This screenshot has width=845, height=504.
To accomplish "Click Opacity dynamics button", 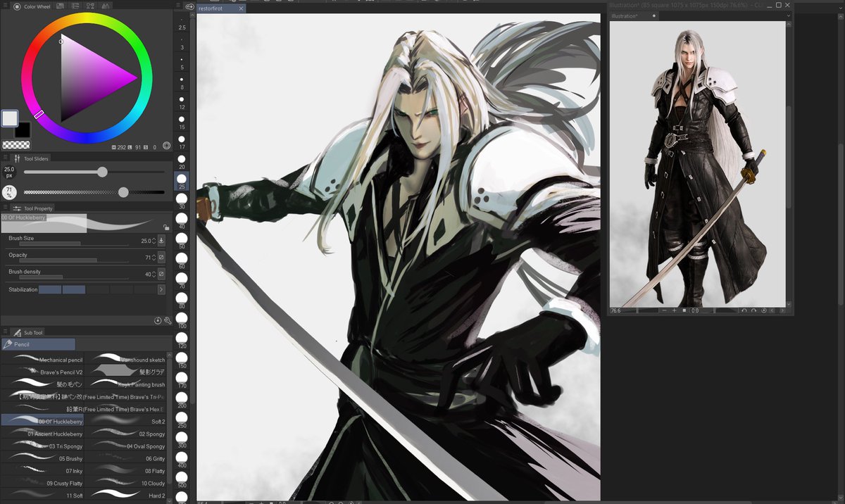I will [x=161, y=258].
